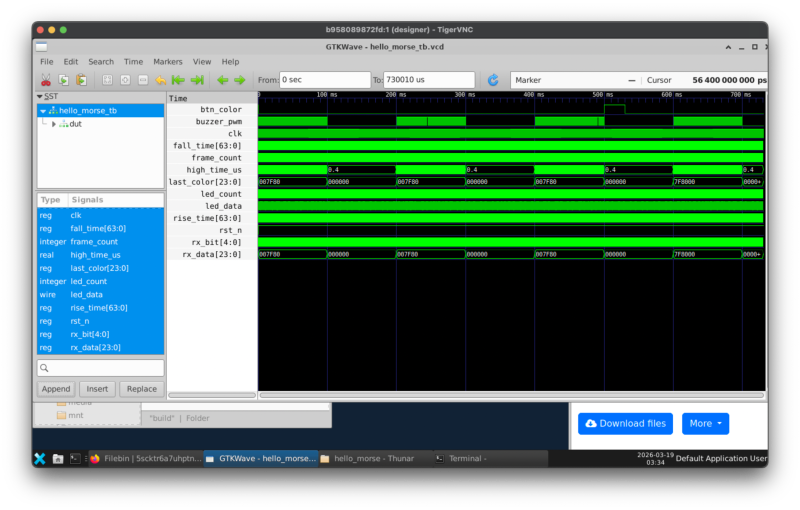Collapse the SST panel triangle
The height and width of the screenshot is (510, 800).
pyautogui.click(x=39, y=96)
